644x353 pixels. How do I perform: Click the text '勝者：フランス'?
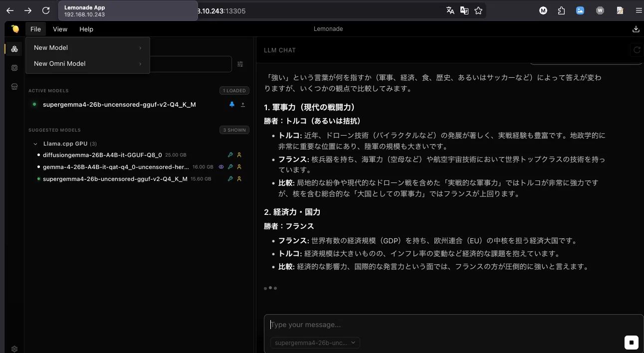click(289, 226)
